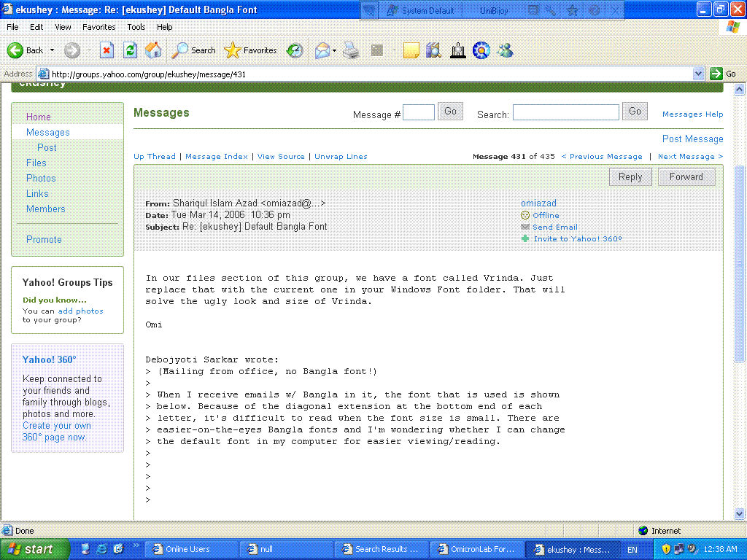The image size is (747, 560).
Task: Open the Tools menu
Action: [x=136, y=27]
